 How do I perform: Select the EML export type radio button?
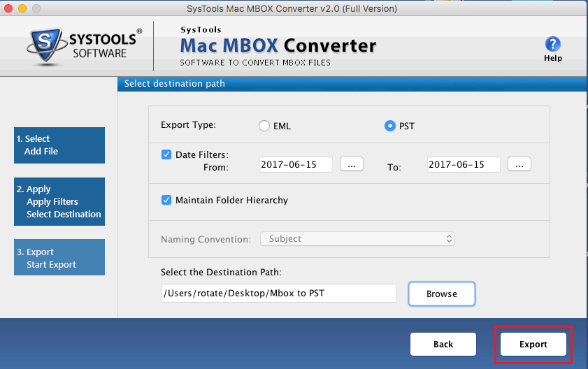tap(264, 126)
